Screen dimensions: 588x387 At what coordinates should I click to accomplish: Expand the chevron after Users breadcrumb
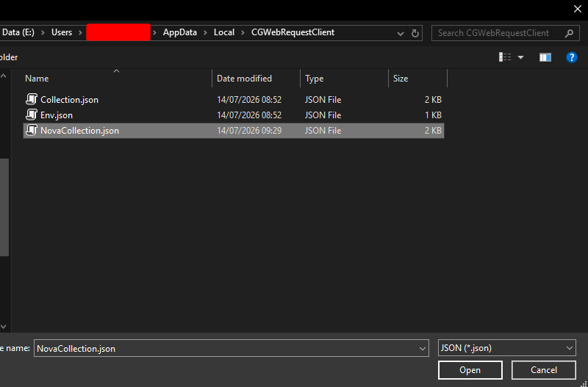tap(80, 32)
